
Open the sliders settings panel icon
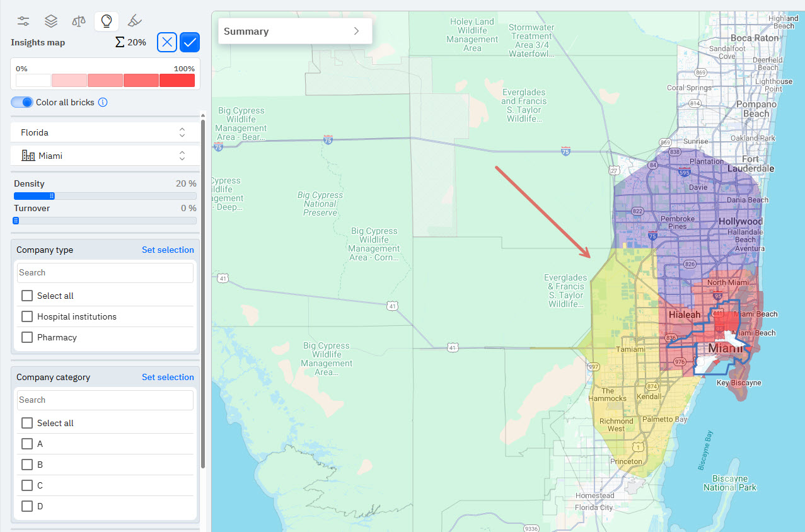point(23,21)
